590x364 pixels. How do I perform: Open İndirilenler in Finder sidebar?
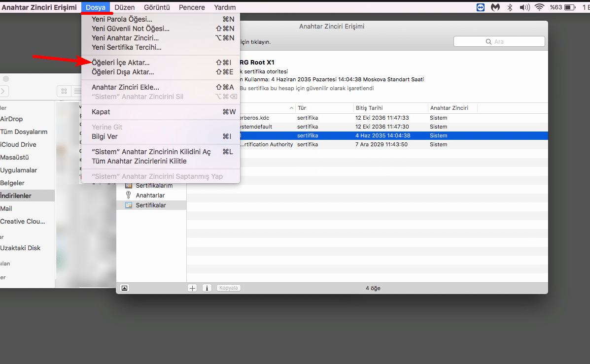tap(16, 196)
